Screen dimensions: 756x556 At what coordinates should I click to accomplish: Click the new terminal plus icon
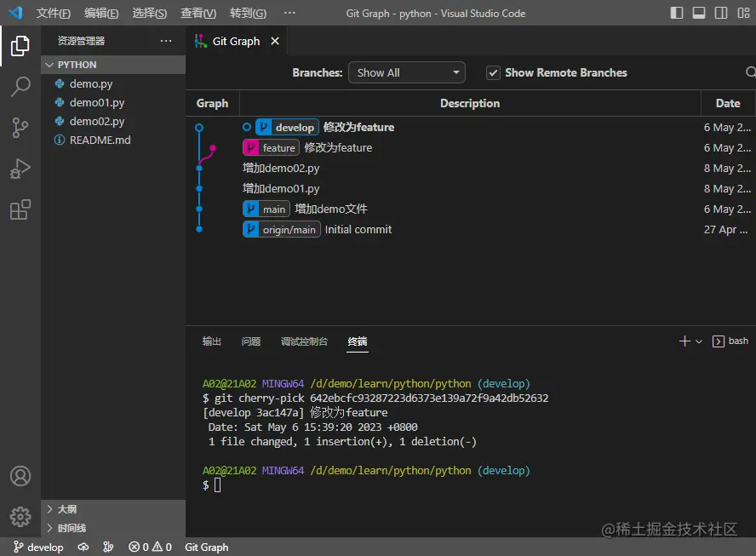point(684,341)
